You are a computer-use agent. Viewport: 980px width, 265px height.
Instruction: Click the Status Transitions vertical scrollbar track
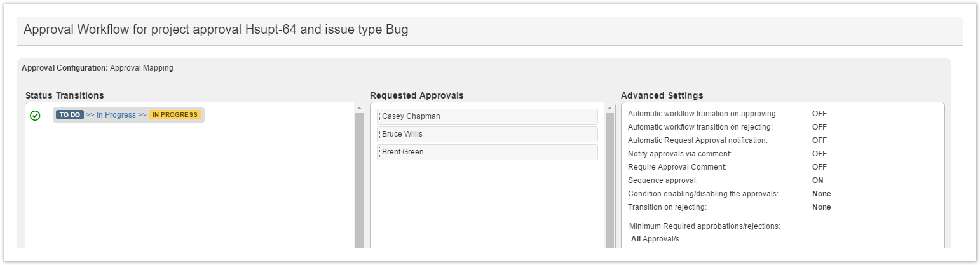(x=360, y=184)
